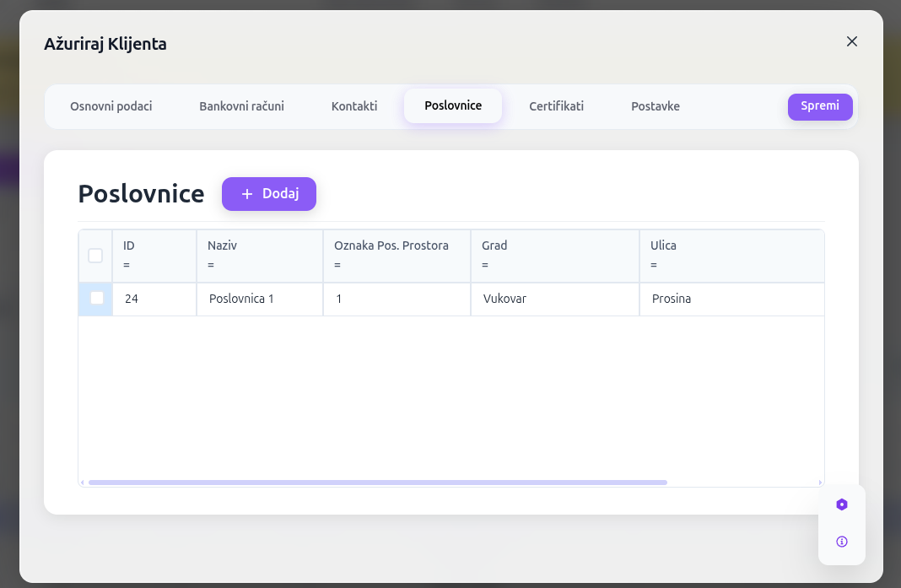The image size is (901, 588).
Task: Toggle the select-all checkbox in table header
Action: 95,256
